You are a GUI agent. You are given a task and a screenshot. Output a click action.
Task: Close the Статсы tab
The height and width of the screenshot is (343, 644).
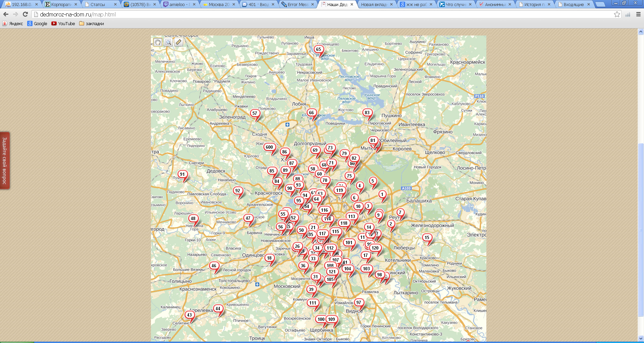(x=115, y=4)
